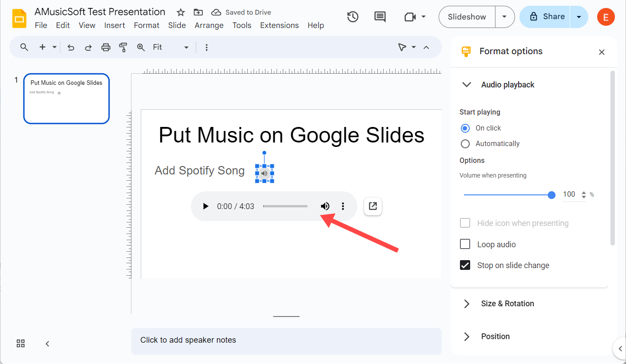Hide the menus with the up caret
The width and height of the screenshot is (626, 364).
426,47
